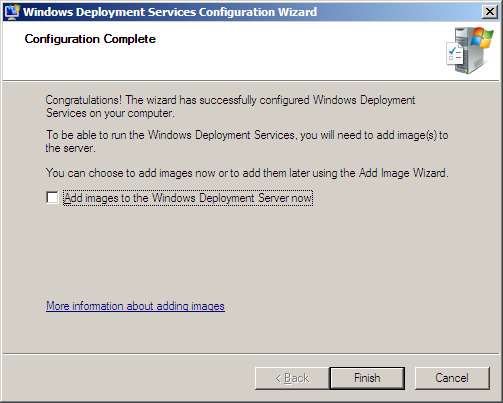Click the 'You can choose to add images' sentence
503x403 pixels.
[x=247, y=173]
